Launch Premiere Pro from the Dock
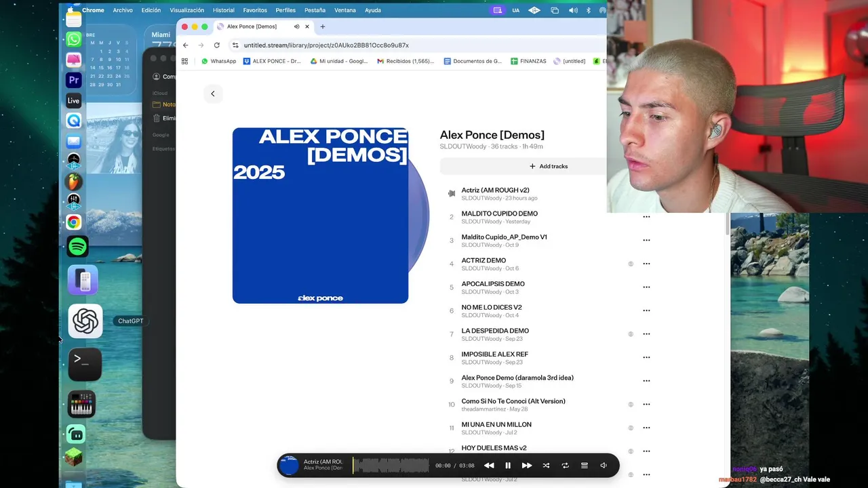The image size is (868, 488). pos(74,80)
